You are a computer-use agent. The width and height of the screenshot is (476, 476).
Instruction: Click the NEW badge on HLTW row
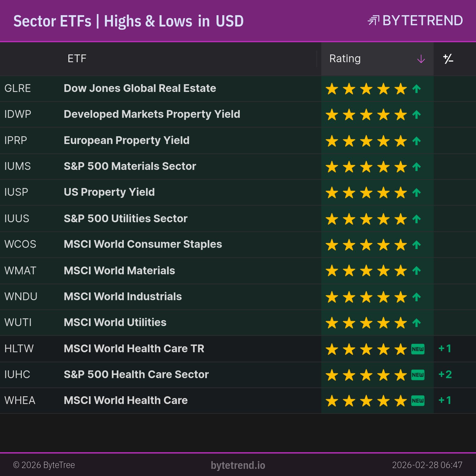tap(418, 349)
